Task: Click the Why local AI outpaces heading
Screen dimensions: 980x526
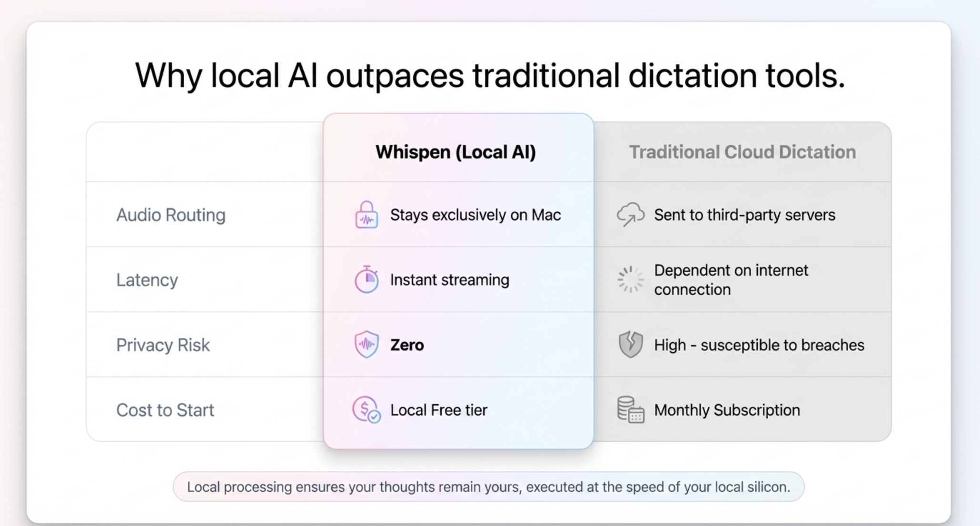Action: (x=490, y=76)
